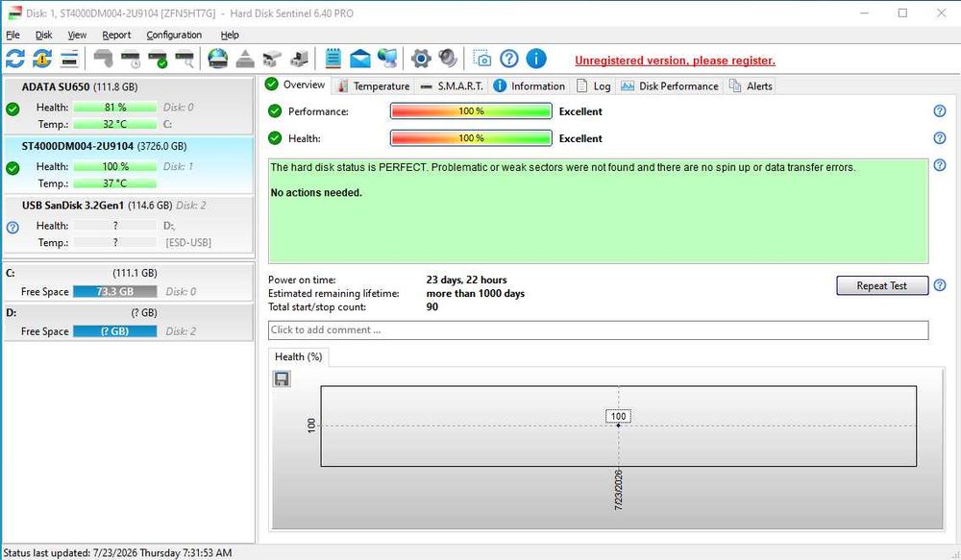Switch to the Log tab
961x560 pixels.
pos(594,86)
